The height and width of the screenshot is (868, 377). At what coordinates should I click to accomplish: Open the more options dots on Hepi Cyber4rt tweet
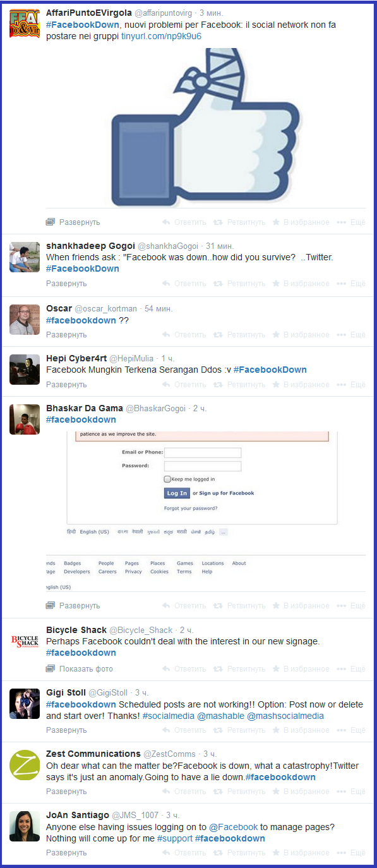[342, 385]
